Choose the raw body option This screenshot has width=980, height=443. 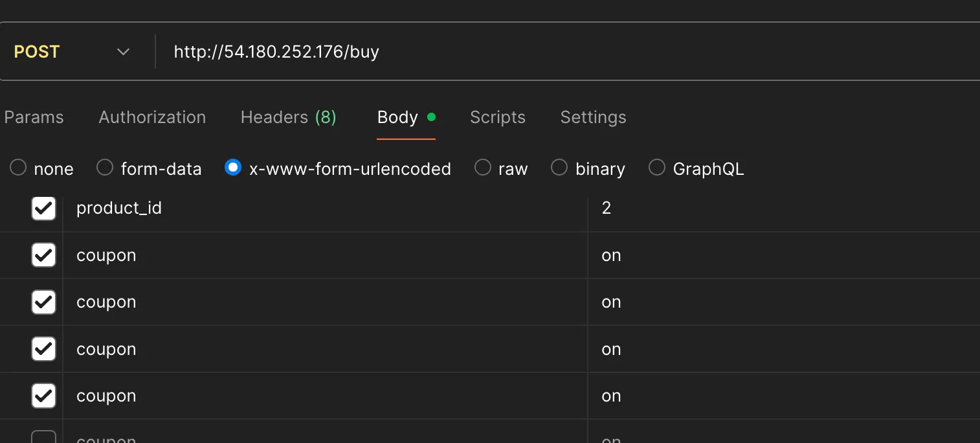point(483,168)
